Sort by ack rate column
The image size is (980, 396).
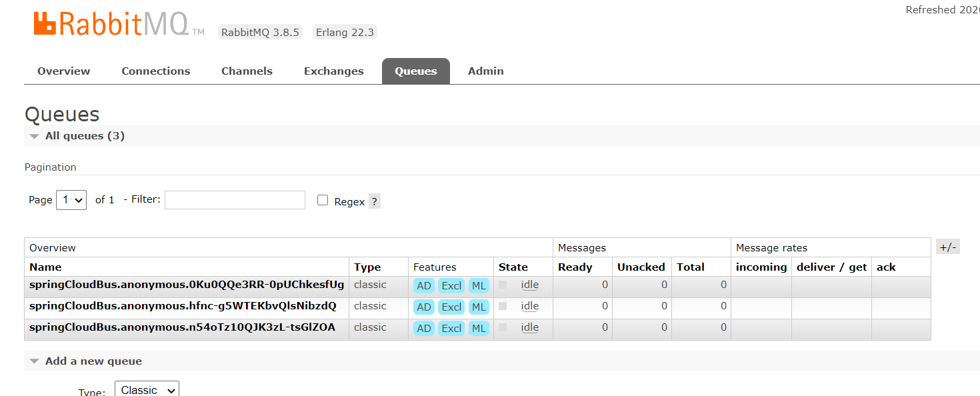tap(886, 267)
